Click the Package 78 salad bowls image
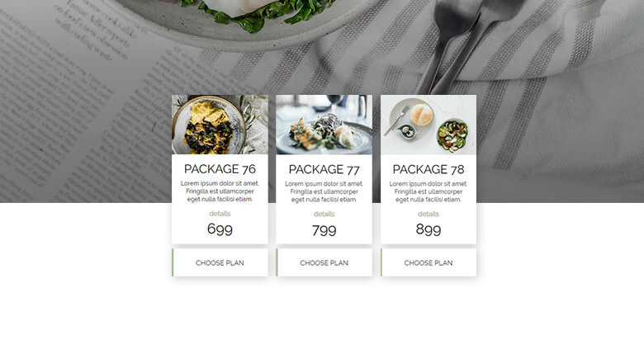 pyautogui.click(x=429, y=125)
